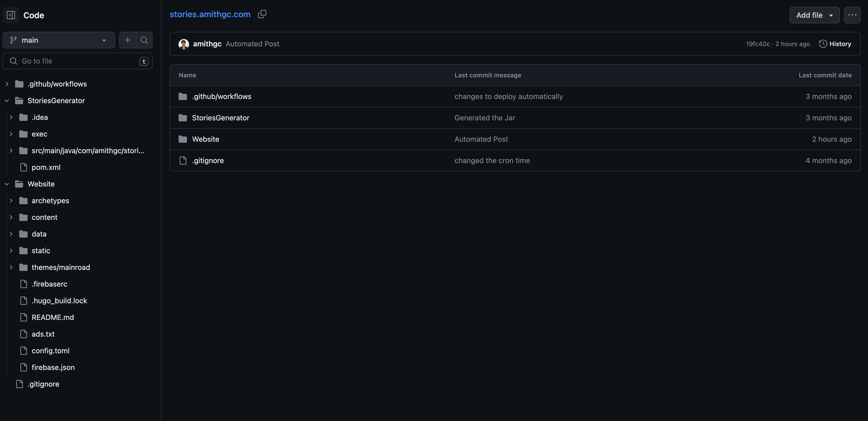Open the Add file dropdown button
This screenshot has width=868, height=421.
[814, 15]
